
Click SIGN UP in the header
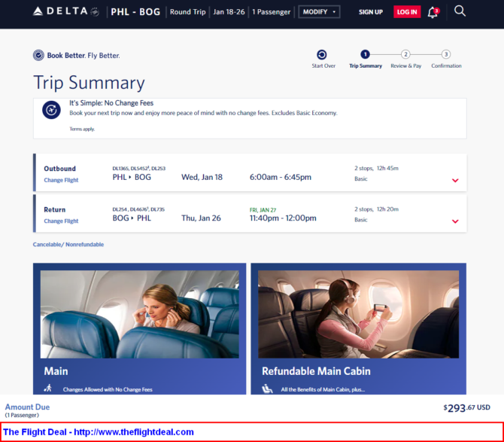[x=371, y=12]
